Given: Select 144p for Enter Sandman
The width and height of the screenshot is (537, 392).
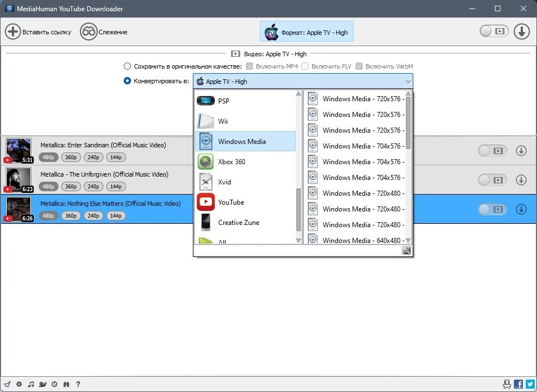Looking at the screenshot, I should (116, 157).
